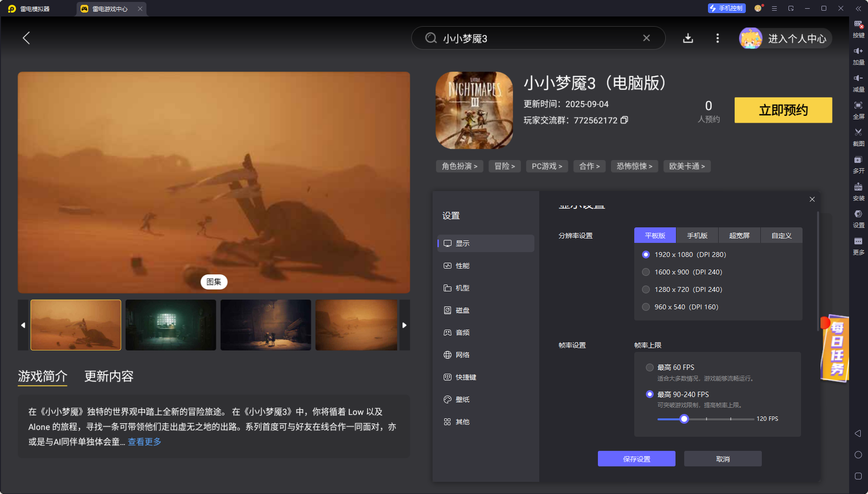Open the three-dot more options menu
The height and width of the screenshot is (494, 868).
[x=718, y=38]
